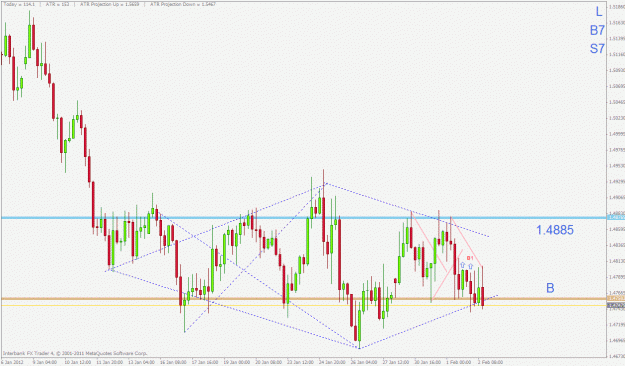625x366 pixels.
Task: Click the "26 Jan 04:00" time axis label
Action: pyautogui.click(x=363, y=362)
